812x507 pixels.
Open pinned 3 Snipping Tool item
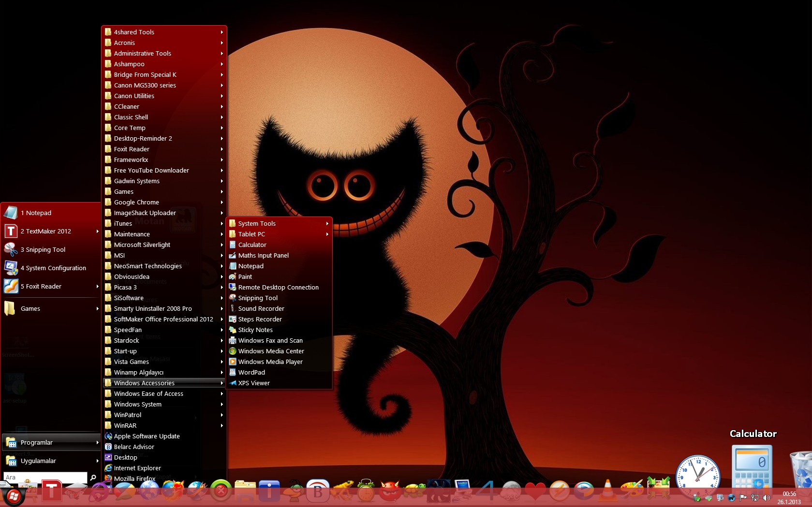51,249
